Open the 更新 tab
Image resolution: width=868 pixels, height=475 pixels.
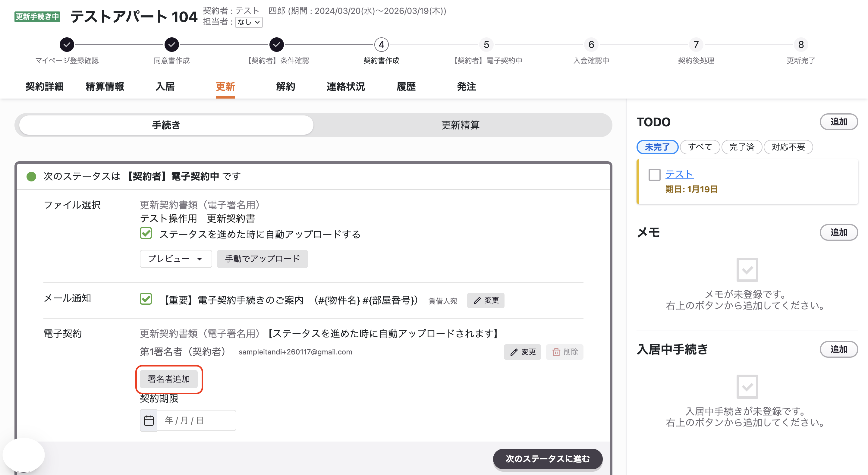tap(225, 87)
